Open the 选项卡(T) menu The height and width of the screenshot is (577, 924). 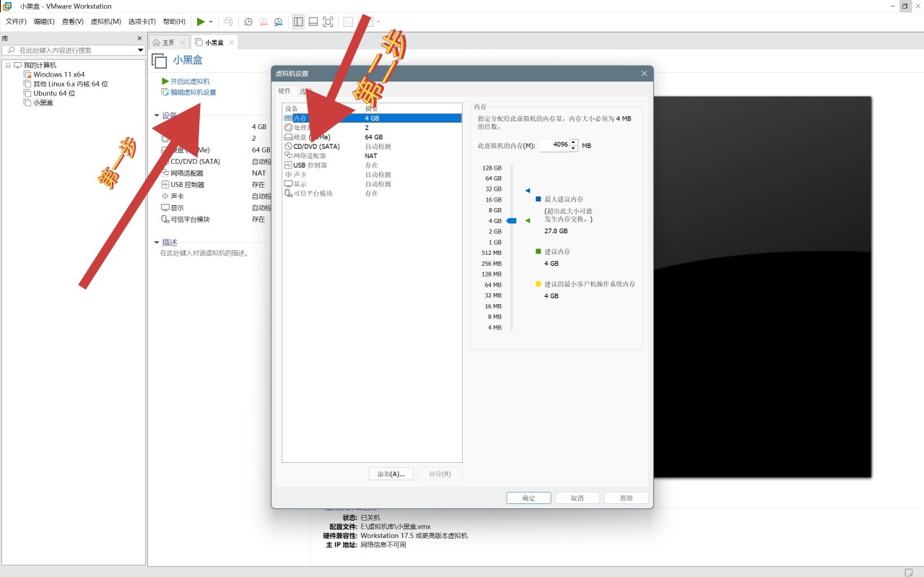[x=142, y=22]
